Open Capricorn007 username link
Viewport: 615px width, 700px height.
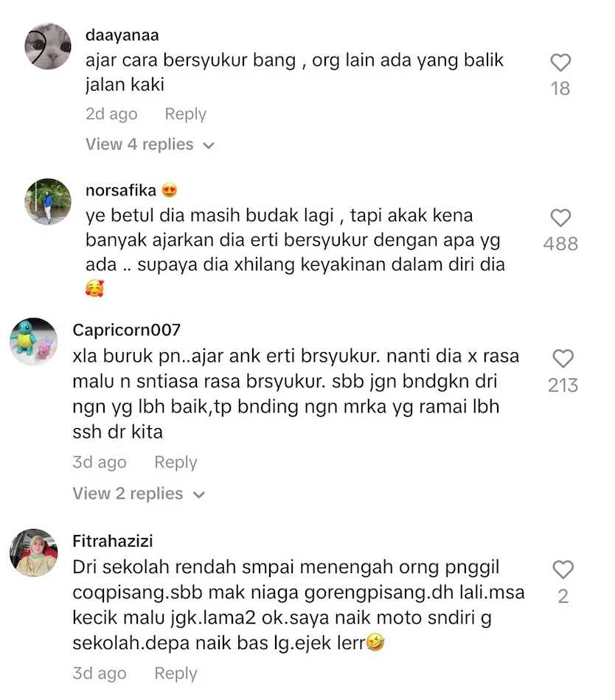point(126,330)
